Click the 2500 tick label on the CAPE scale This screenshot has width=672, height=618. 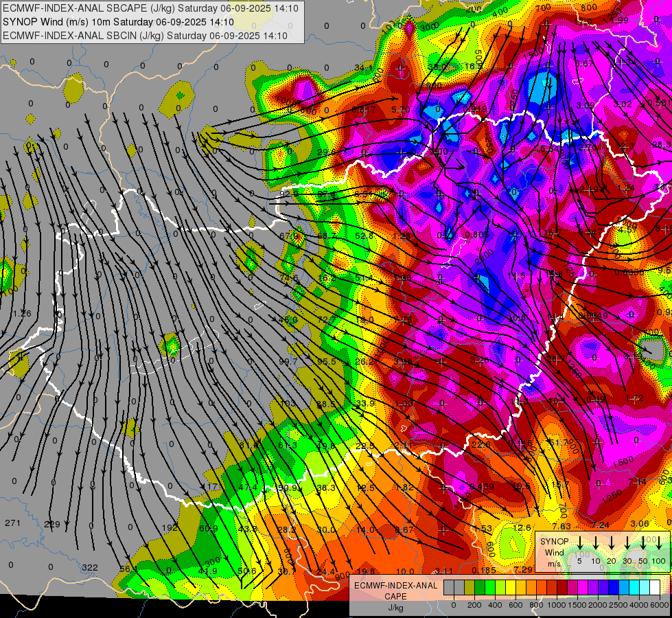(x=618, y=605)
